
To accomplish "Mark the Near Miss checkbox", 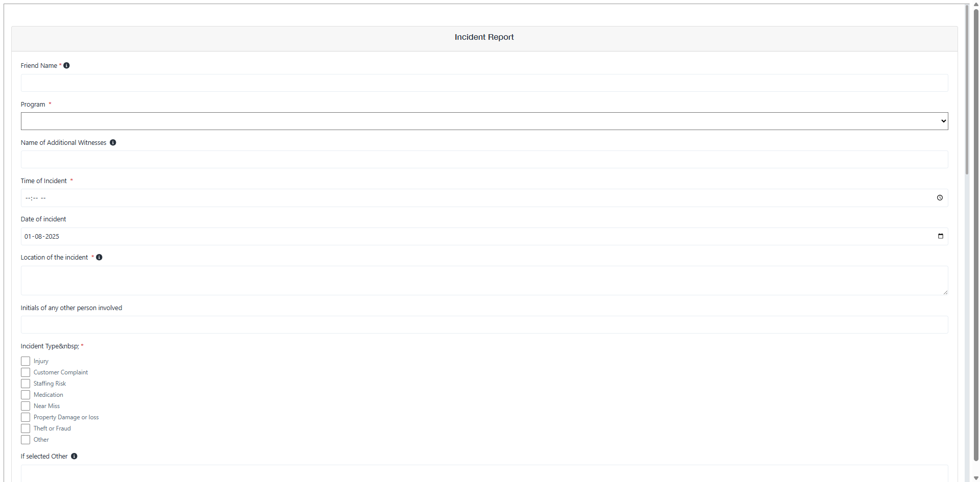I will tap(26, 406).
